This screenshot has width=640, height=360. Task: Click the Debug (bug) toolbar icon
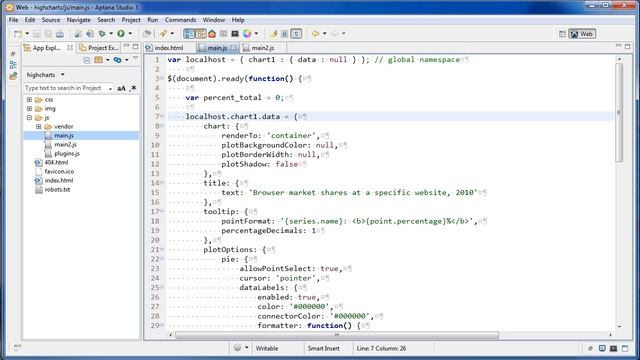click(102, 34)
